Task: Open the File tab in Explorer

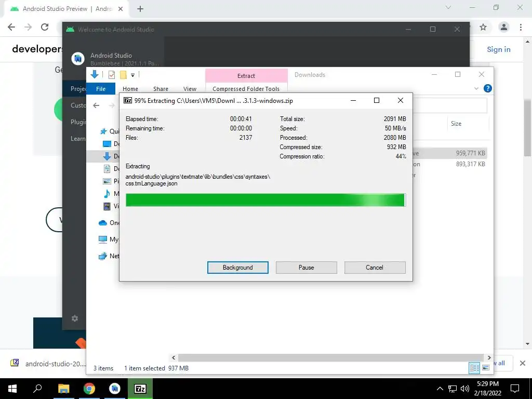Action: pos(101,89)
